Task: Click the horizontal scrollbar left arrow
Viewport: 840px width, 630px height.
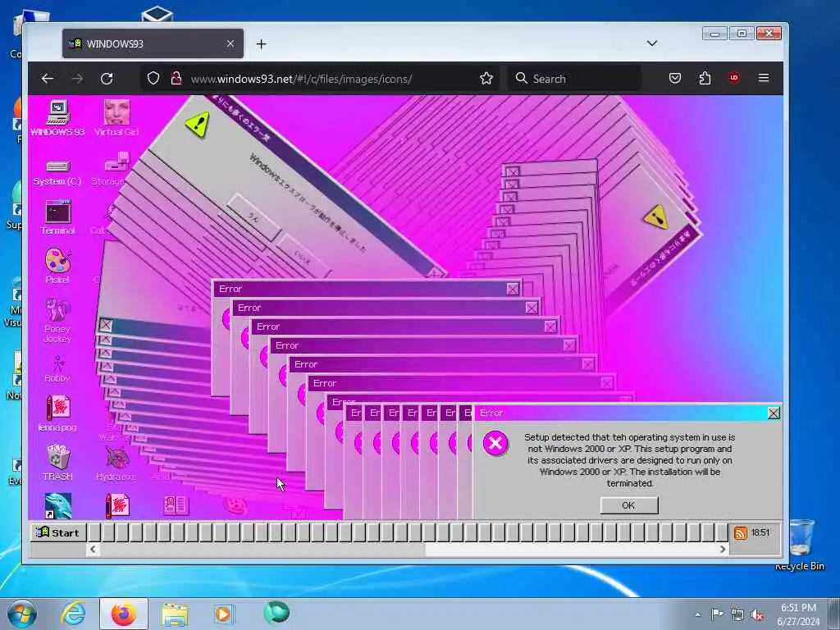Action: tap(94, 549)
